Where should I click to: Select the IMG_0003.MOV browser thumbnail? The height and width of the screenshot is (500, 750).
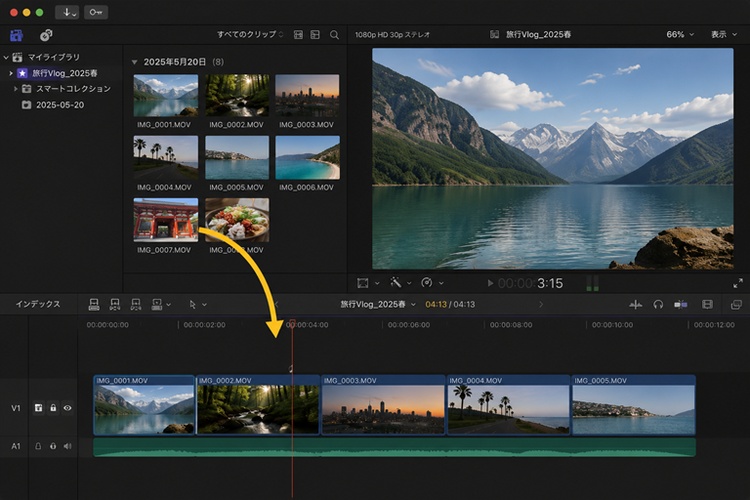tap(307, 95)
